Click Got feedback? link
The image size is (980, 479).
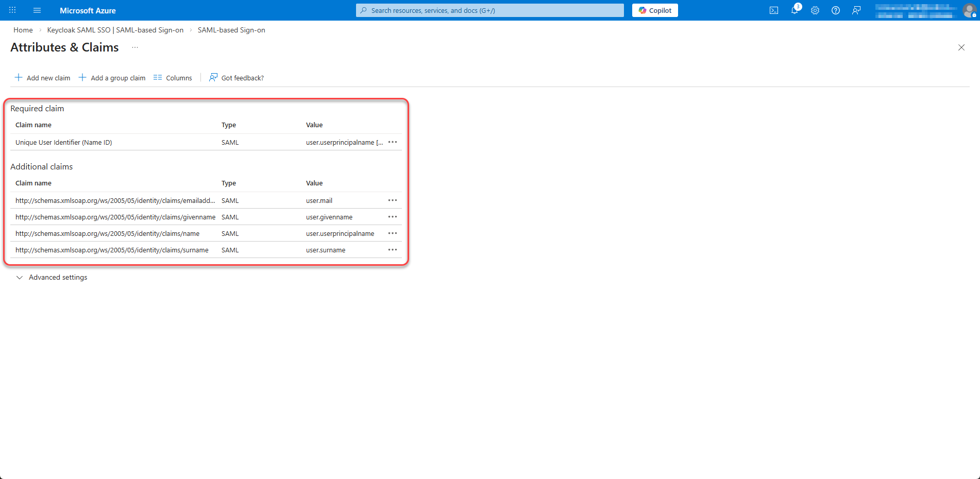pos(236,78)
